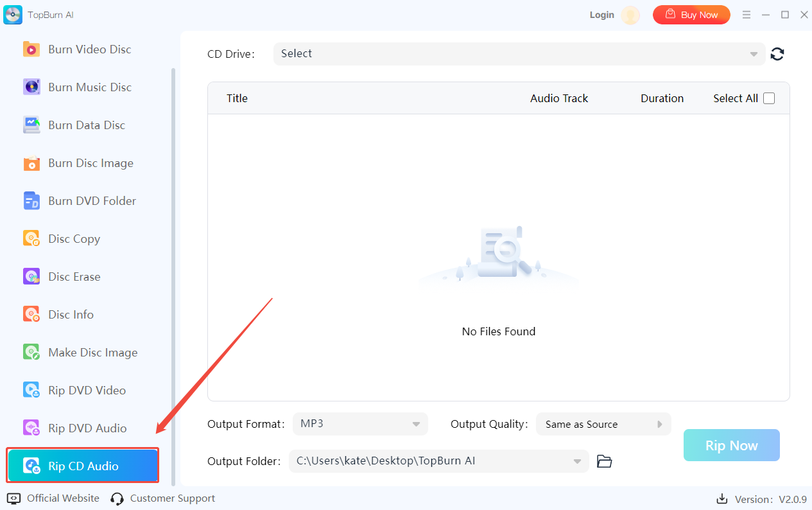Refresh the CD Drive list
This screenshot has width=812, height=510.
[x=777, y=54]
